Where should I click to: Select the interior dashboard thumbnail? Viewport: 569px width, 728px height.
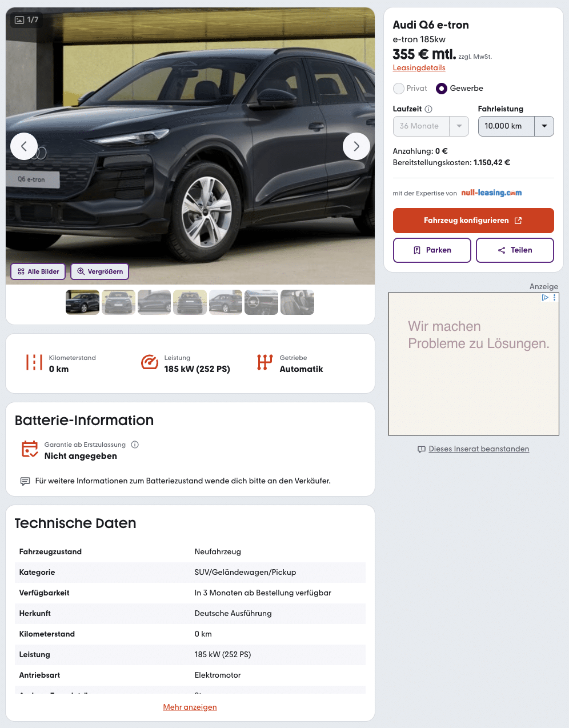coord(261,302)
